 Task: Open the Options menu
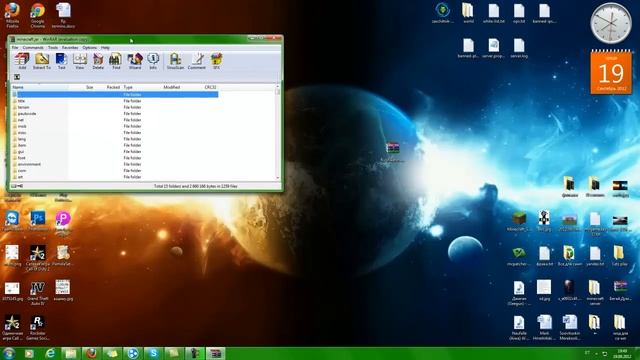coord(89,48)
